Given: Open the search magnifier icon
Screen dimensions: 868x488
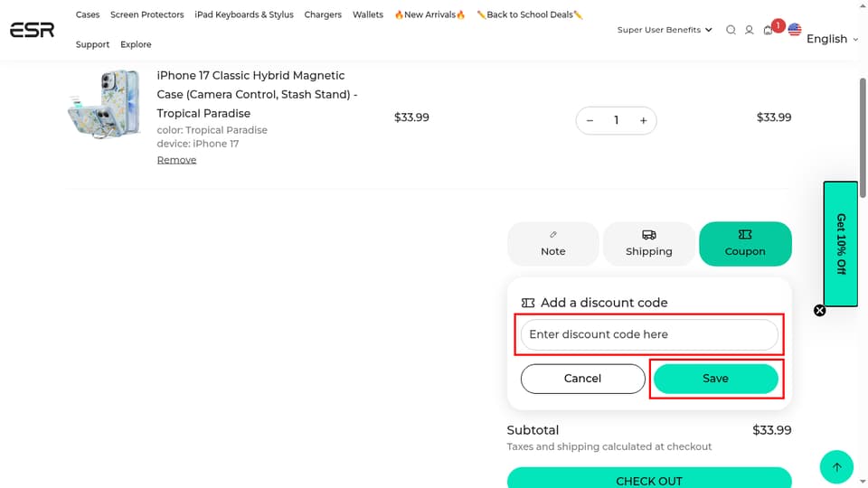Looking at the screenshot, I should coord(731,30).
